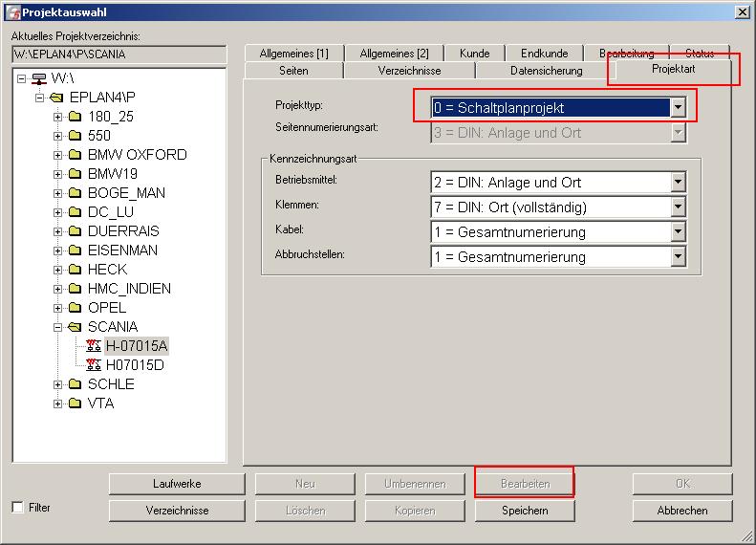Screen dimensions: 756x545
Task: Select project H07015D in the tree
Action: pyautogui.click(x=135, y=365)
